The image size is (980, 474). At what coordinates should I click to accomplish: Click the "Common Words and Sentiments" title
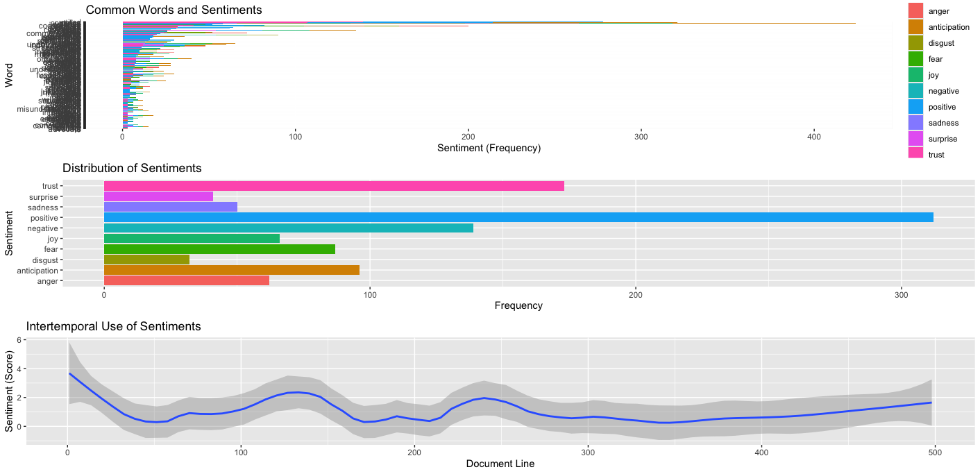pyautogui.click(x=174, y=10)
